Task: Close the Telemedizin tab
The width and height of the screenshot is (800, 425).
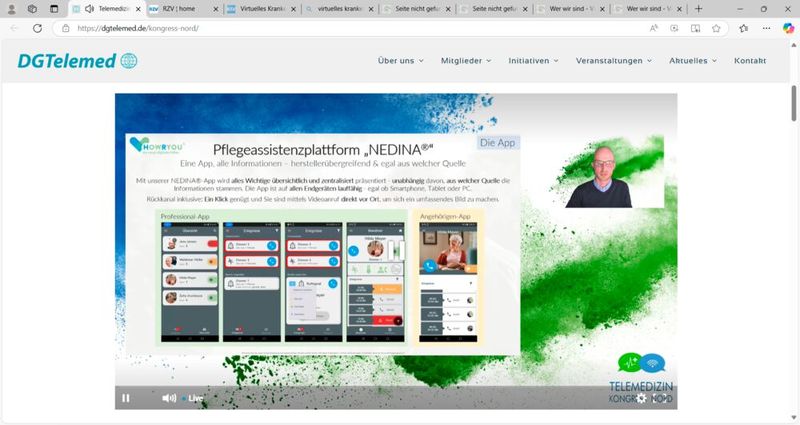Action: click(x=138, y=9)
